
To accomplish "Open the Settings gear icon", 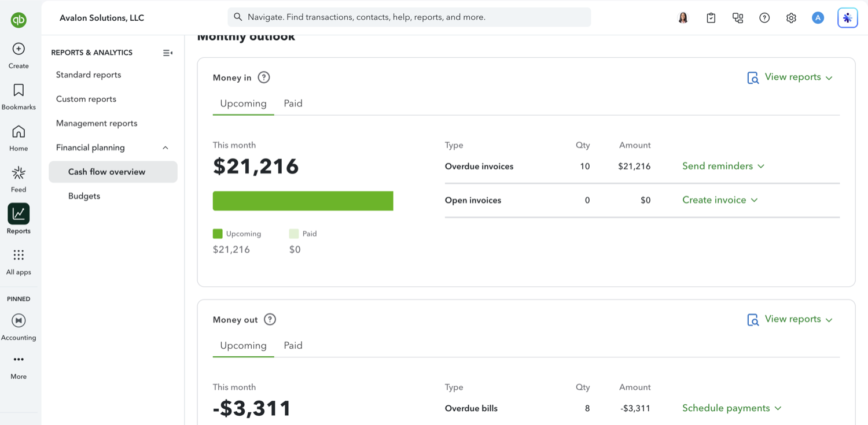I will (791, 18).
